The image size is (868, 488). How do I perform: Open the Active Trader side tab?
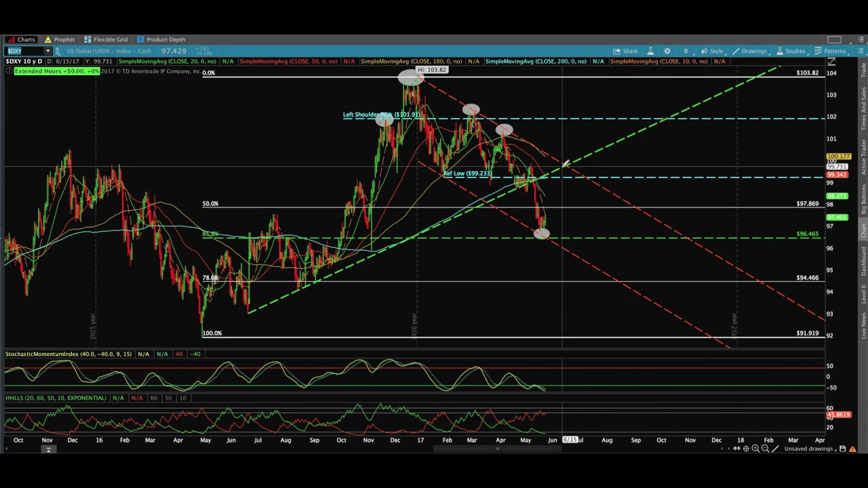[x=863, y=156]
